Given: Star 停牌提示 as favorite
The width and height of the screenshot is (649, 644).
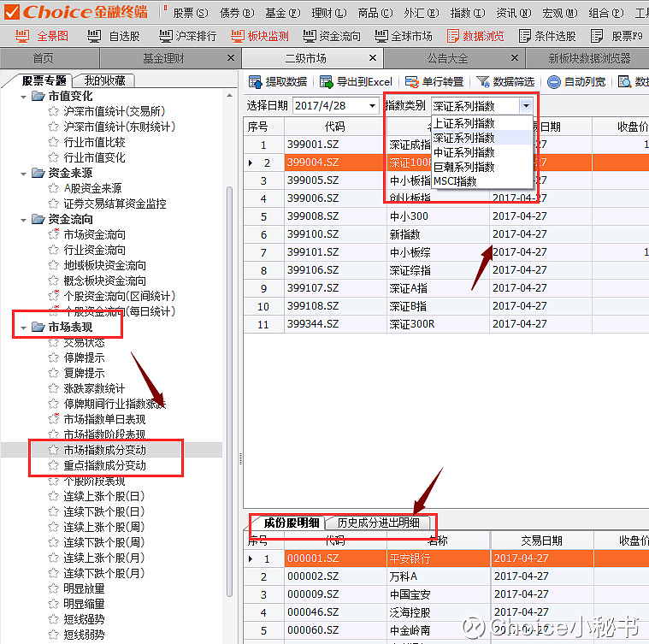Looking at the screenshot, I should click(53, 357).
